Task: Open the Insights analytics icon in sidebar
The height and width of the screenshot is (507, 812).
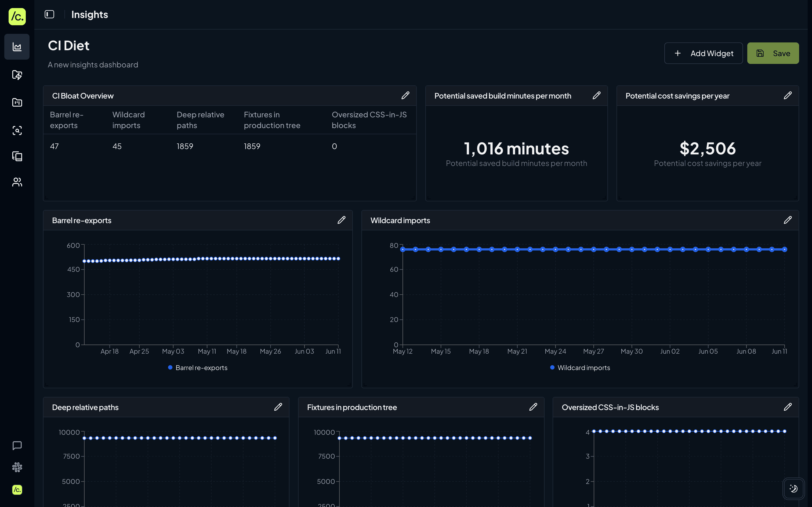Action: point(17,47)
